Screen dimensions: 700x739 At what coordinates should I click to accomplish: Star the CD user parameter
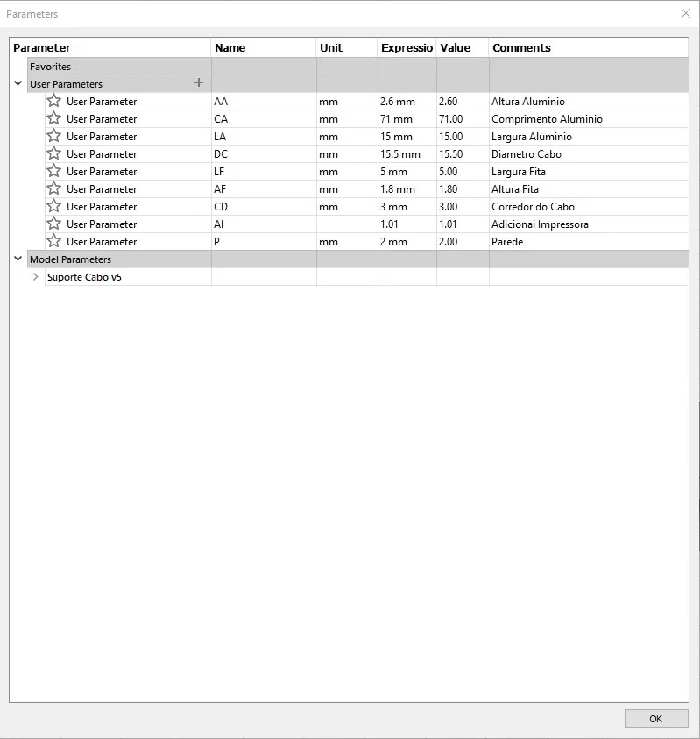53,206
